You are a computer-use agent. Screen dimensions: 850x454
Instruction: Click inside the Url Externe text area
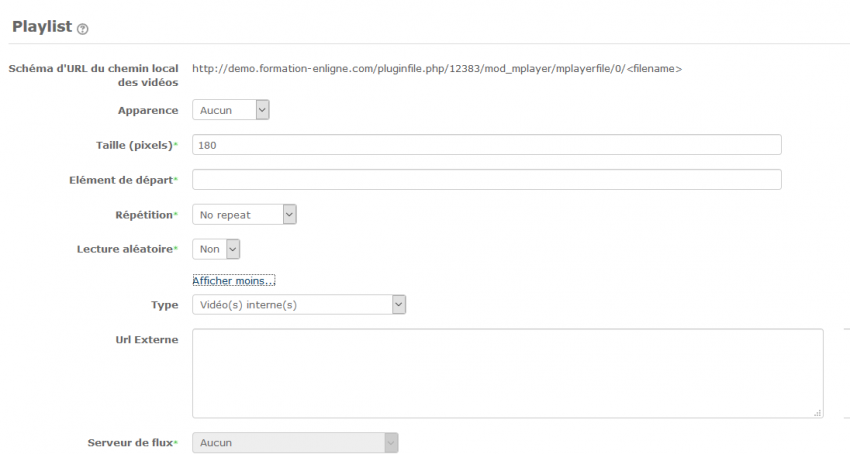point(507,372)
